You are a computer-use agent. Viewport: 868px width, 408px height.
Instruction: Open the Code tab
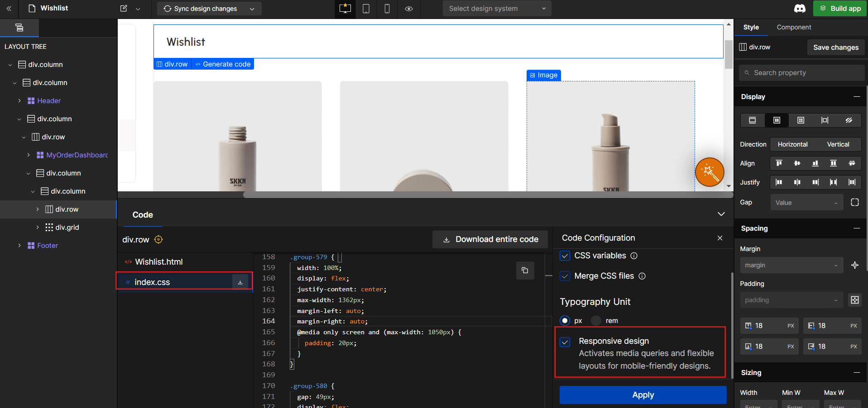click(x=143, y=215)
